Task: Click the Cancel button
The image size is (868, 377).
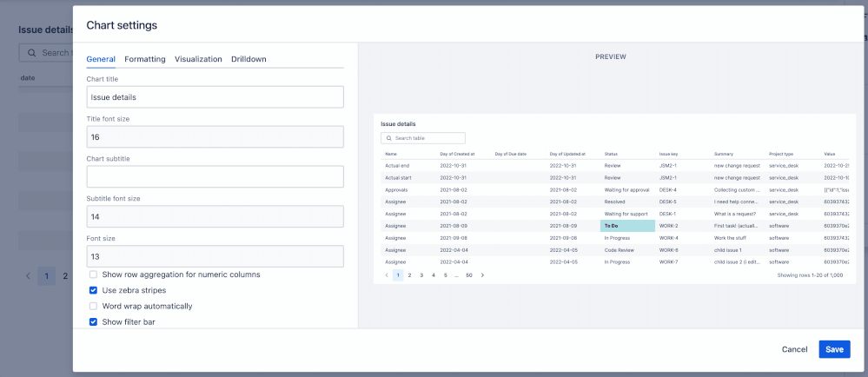Action: click(x=794, y=349)
